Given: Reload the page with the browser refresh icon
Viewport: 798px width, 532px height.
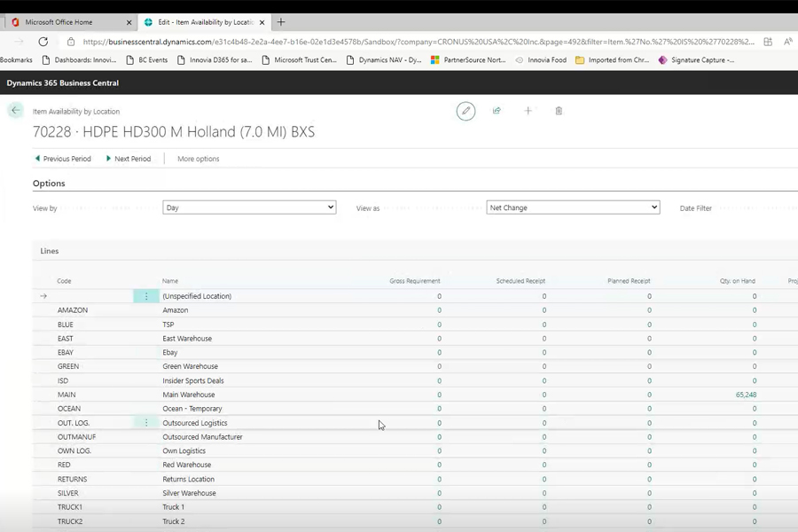Looking at the screenshot, I should 43,42.
